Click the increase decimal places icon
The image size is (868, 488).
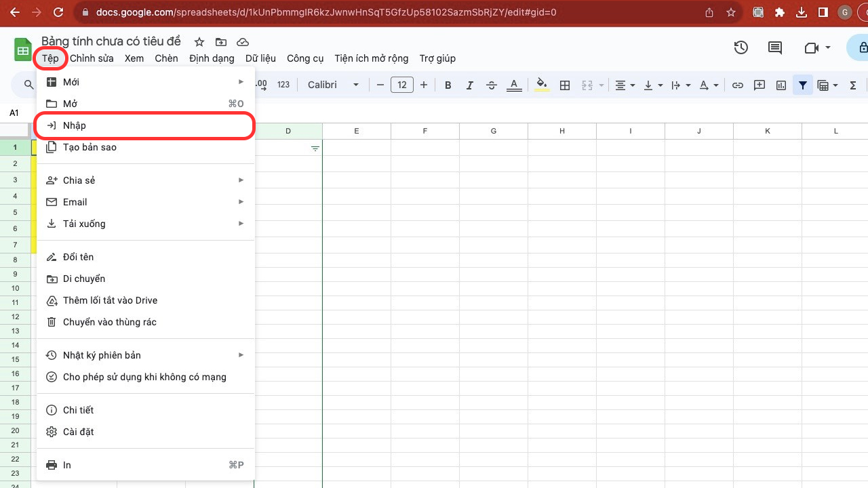tap(261, 85)
